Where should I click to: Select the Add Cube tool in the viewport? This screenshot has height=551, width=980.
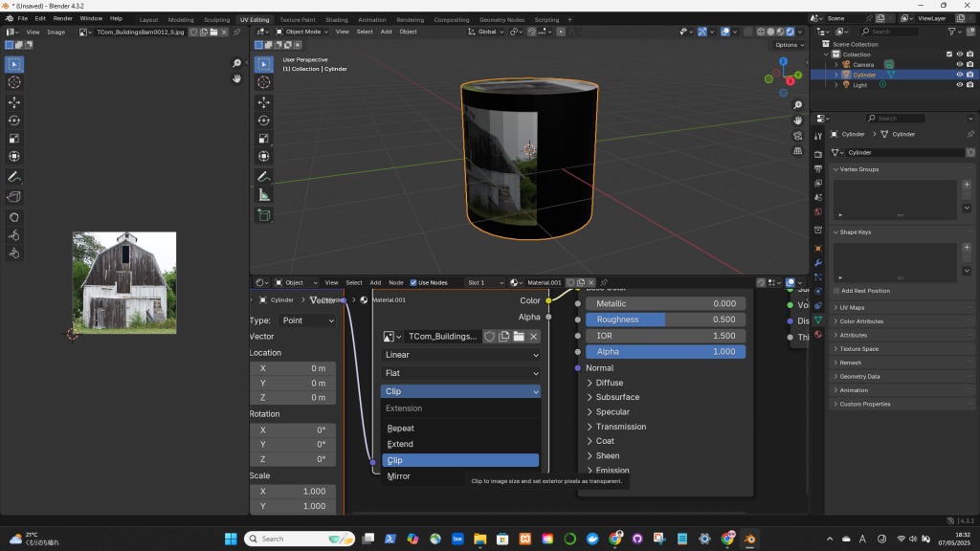pyautogui.click(x=264, y=214)
